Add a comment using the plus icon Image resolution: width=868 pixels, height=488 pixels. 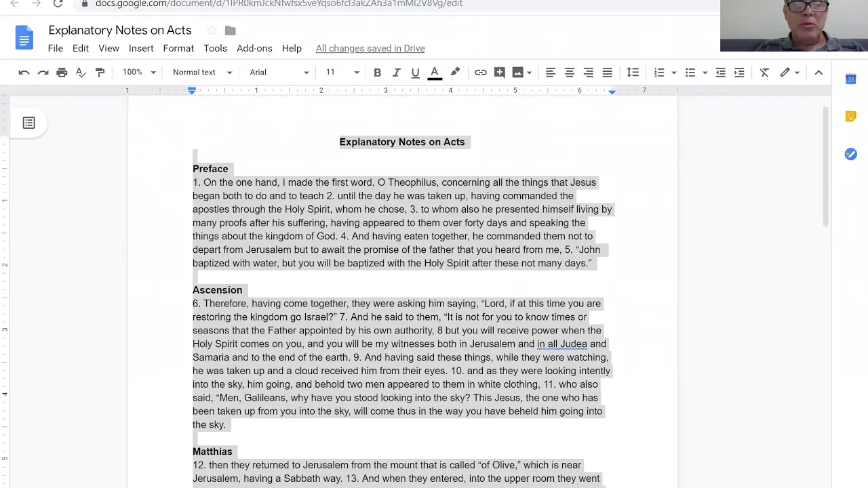pyautogui.click(x=500, y=73)
